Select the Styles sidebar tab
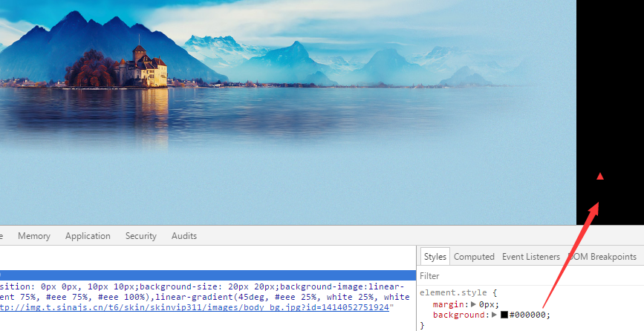 (x=435, y=257)
